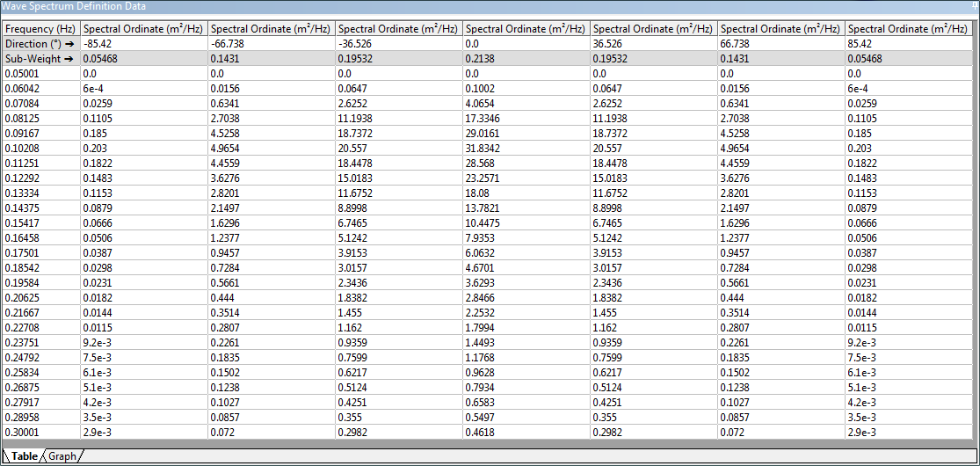Click the 0.0 direction cell
The height and width of the screenshot is (466, 980).
526,44
